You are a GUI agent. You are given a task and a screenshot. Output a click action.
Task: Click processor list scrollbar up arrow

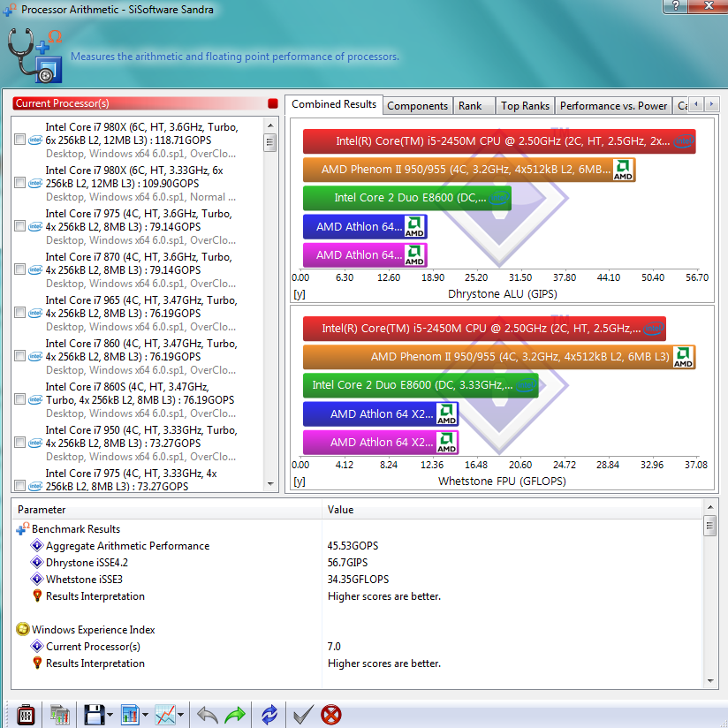270,125
